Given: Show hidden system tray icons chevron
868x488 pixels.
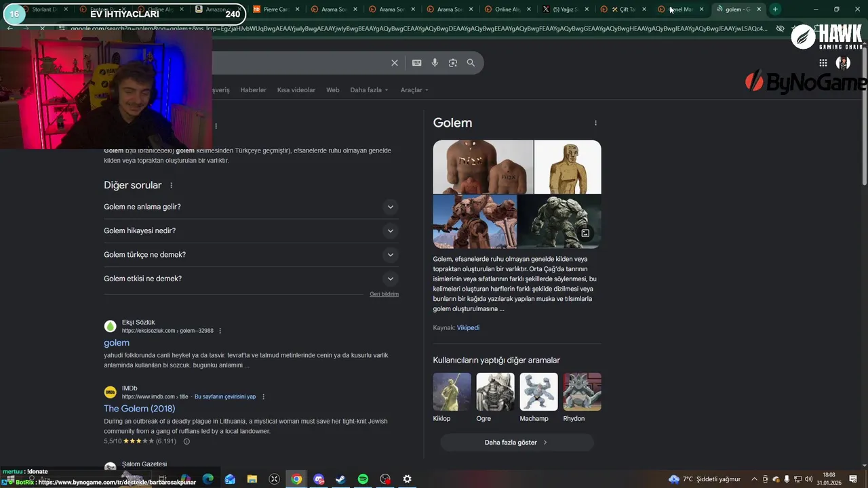Looking at the screenshot, I should [754, 479].
